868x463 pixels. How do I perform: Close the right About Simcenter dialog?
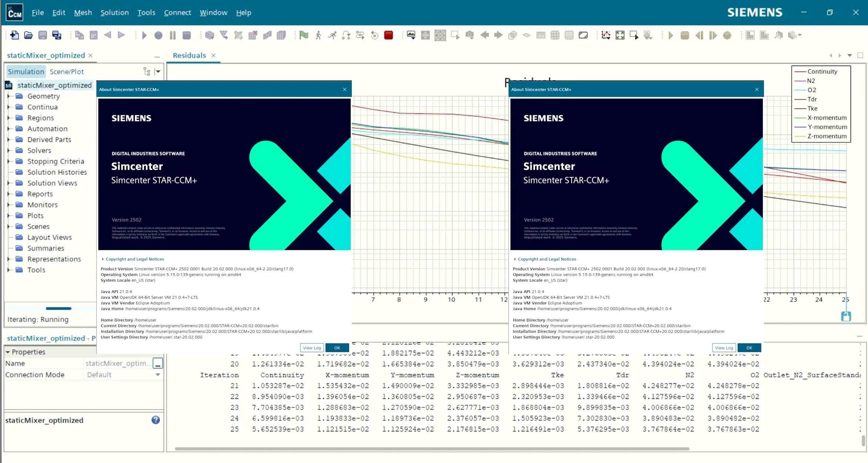[x=757, y=89]
